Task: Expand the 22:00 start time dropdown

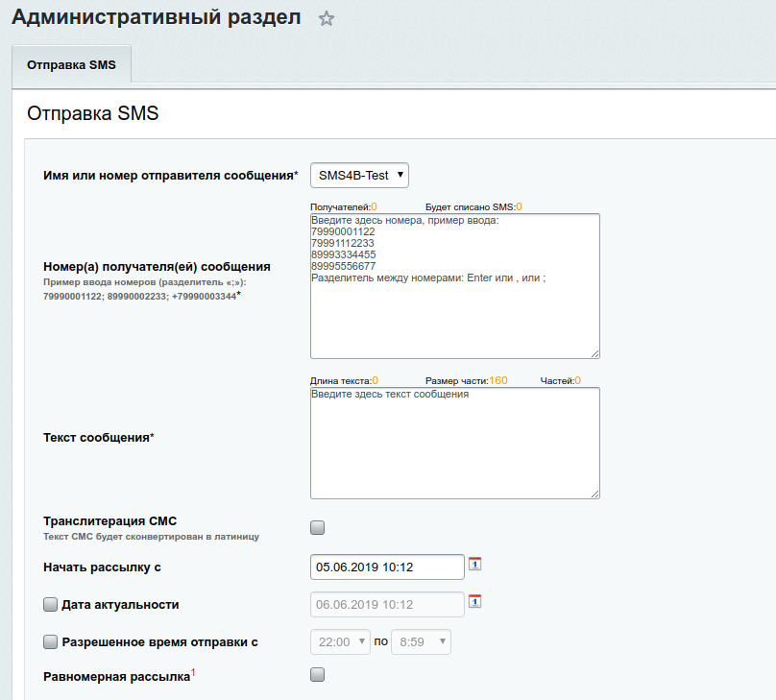Action: pos(340,641)
